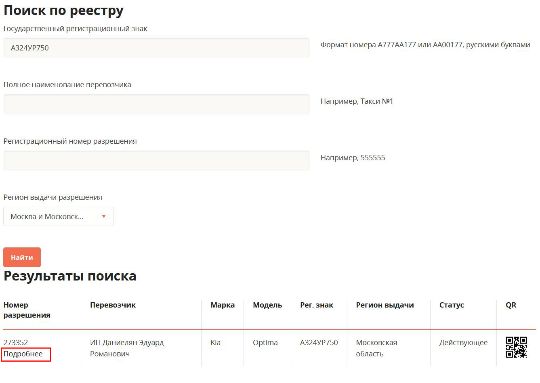This screenshot has height=383, width=540.
Task: Click the Optima model cell
Action: (x=265, y=342)
